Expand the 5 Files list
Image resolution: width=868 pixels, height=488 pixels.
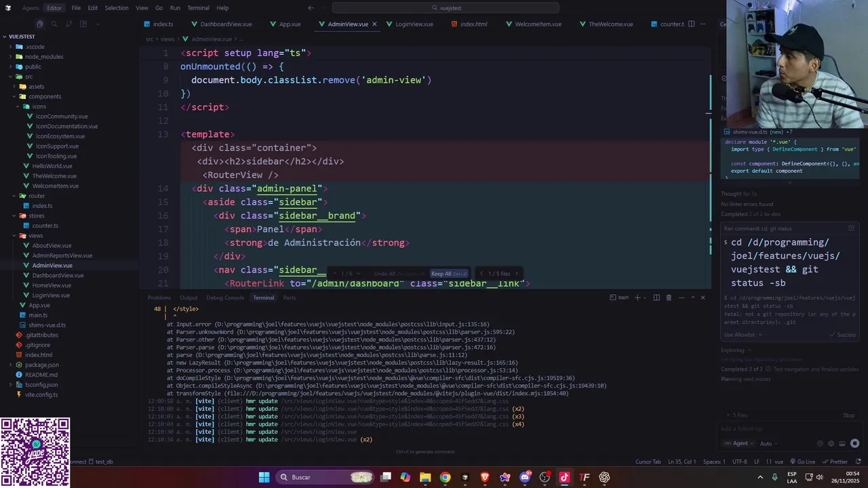pyautogui.click(x=737, y=415)
